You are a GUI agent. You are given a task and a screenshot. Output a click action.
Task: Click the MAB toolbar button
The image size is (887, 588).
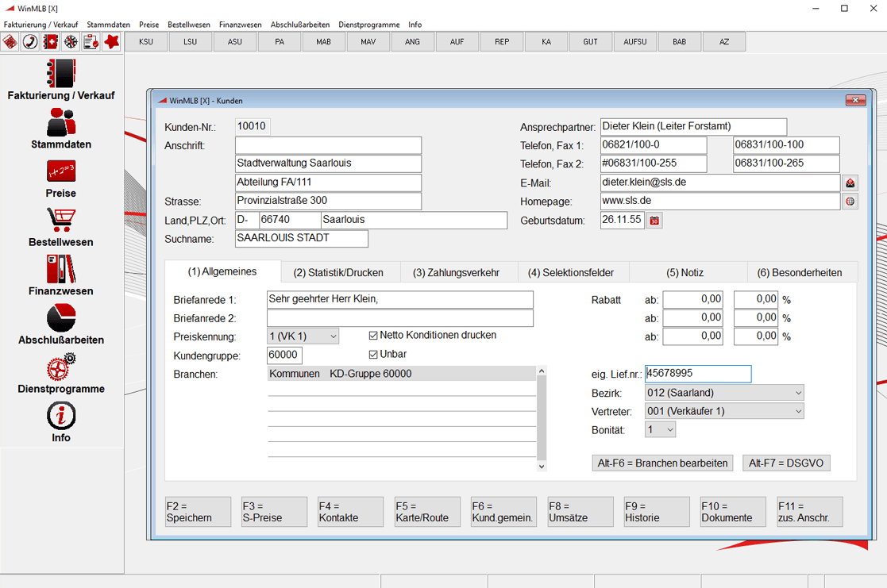(x=323, y=42)
